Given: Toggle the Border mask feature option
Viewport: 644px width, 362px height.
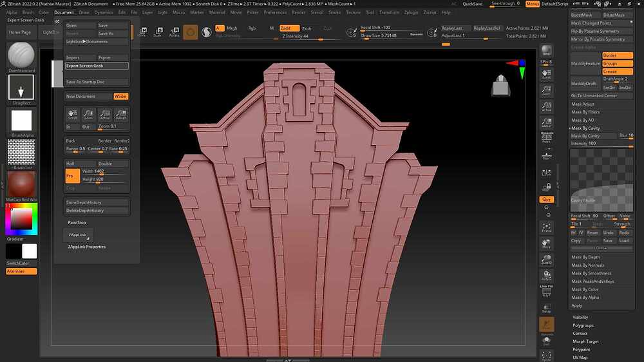Looking at the screenshot, I should coord(618,55).
